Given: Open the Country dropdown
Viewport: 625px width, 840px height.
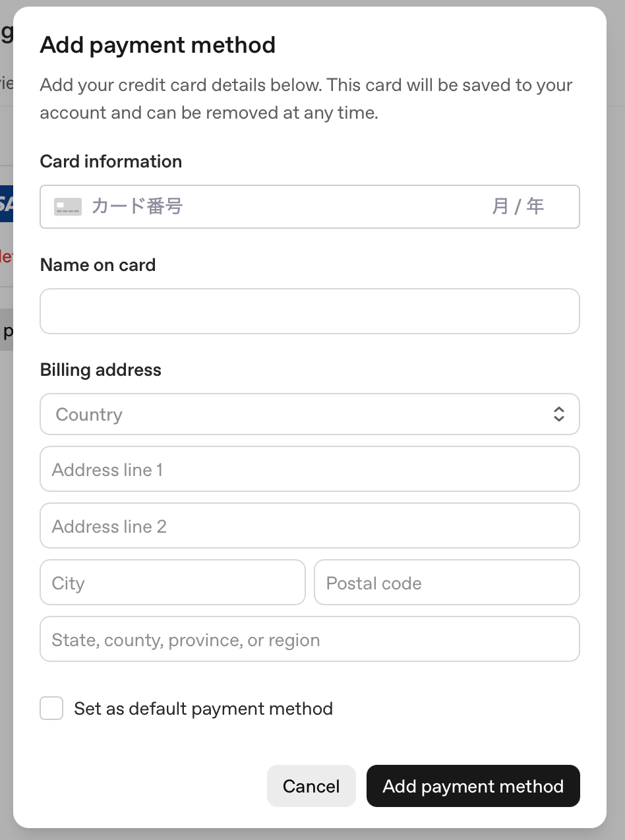Looking at the screenshot, I should tap(309, 414).
